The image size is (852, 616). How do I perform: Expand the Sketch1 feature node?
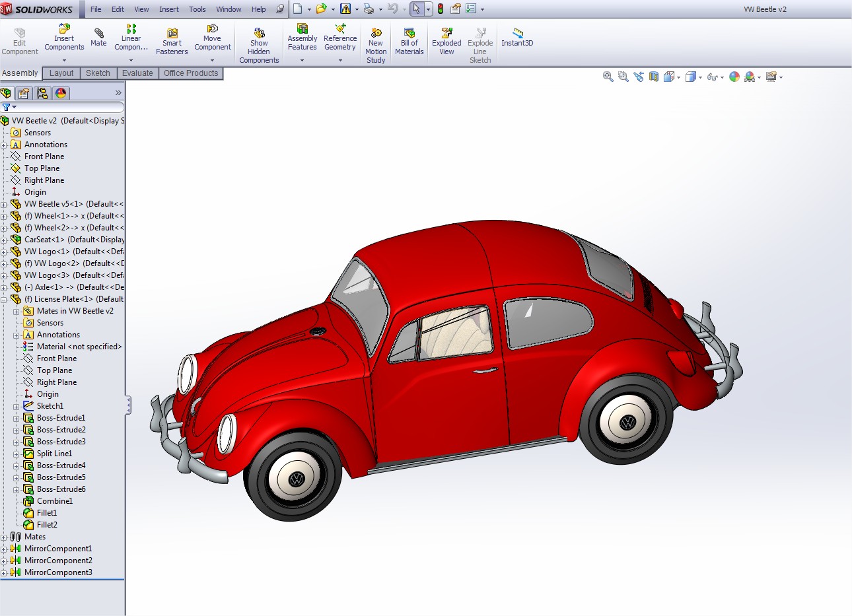coord(17,407)
